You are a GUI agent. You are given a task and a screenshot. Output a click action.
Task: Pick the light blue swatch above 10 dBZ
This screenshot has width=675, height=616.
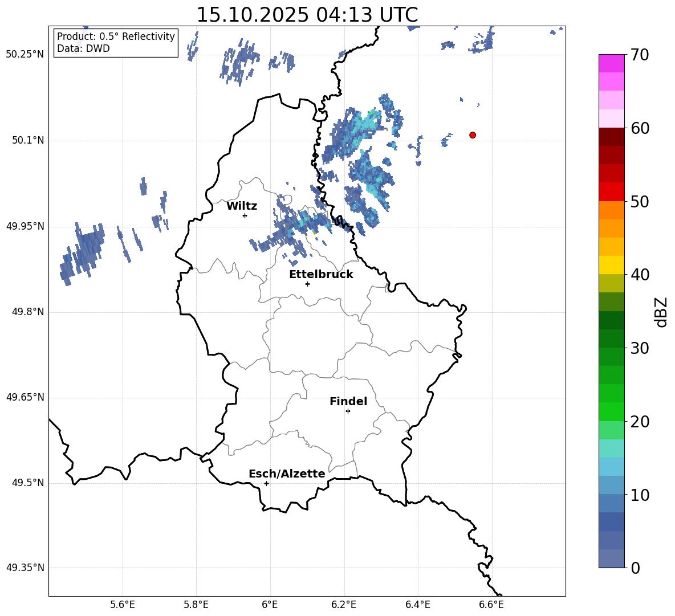click(611, 485)
